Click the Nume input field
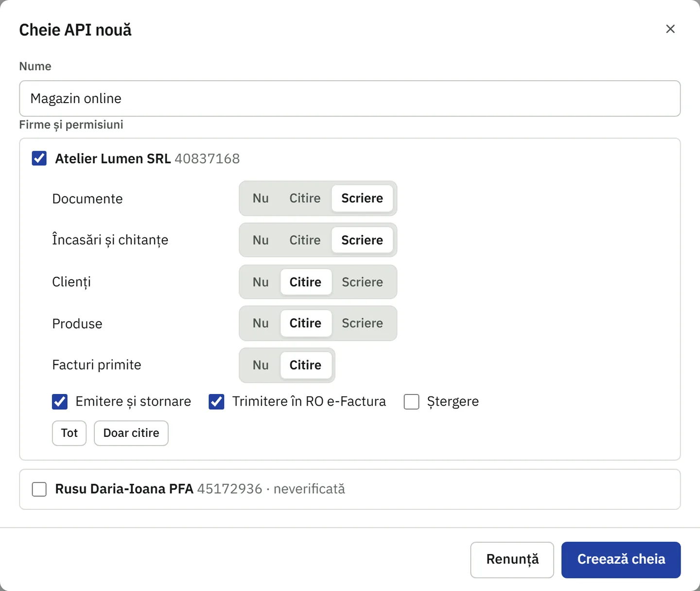 click(x=350, y=98)
